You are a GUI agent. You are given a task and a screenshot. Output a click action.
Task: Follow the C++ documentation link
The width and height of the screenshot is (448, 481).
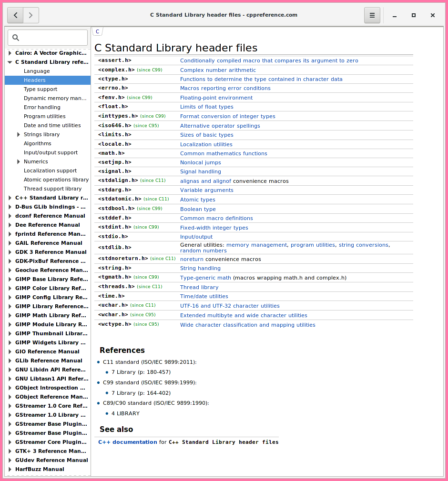coord(127,442)
